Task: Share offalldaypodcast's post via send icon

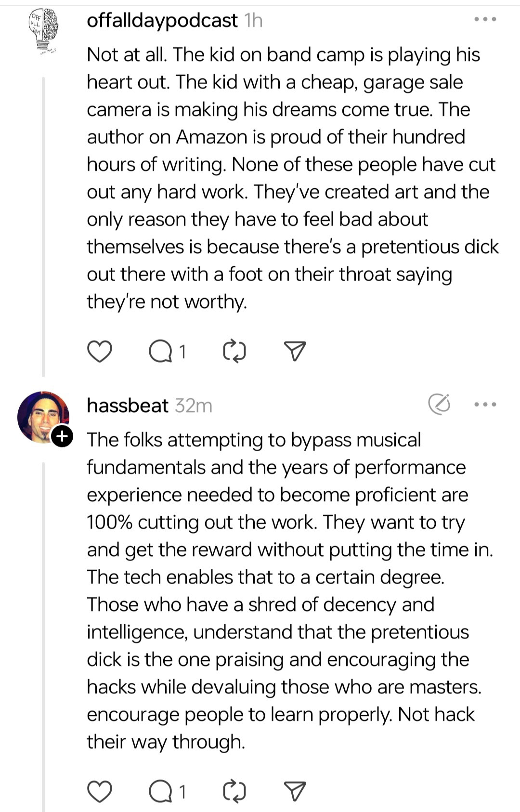Action: click(295, 352)
